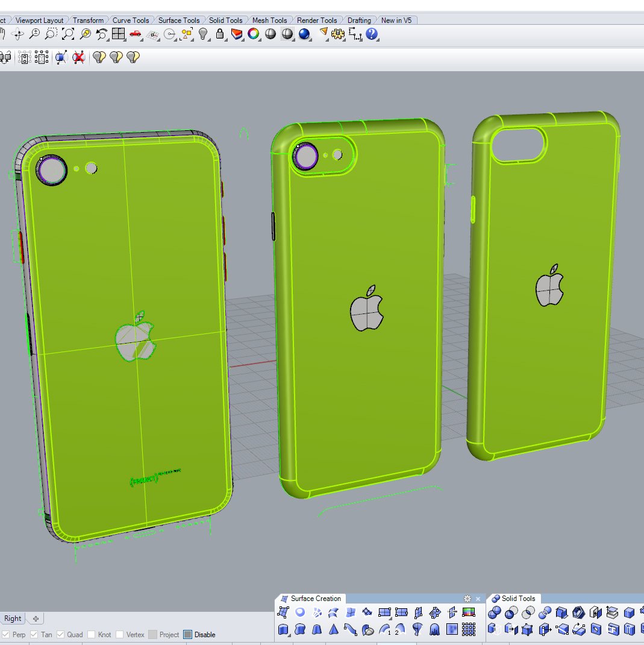Toggle the Quad osnap checkbox
644x645 pixels.
(60, 635)
